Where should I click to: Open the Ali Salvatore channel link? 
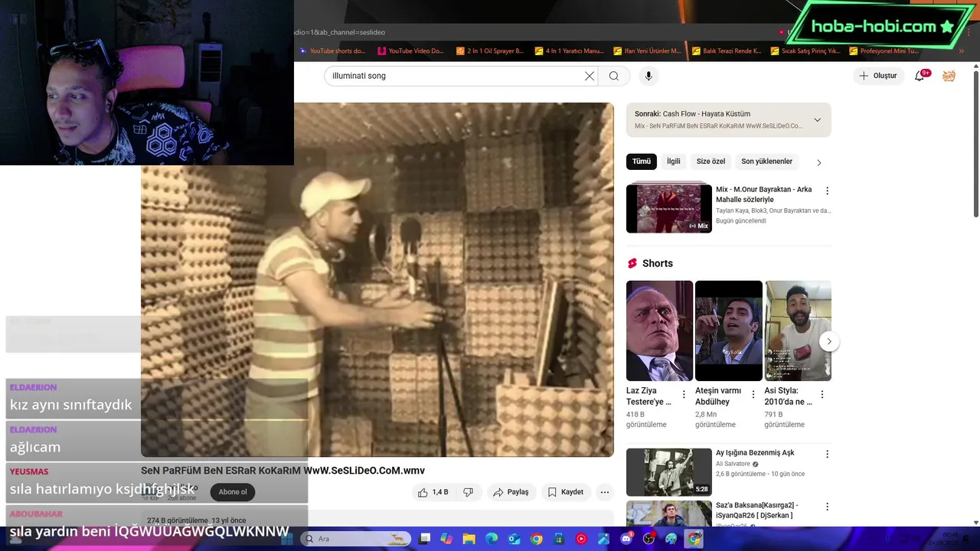733,464
